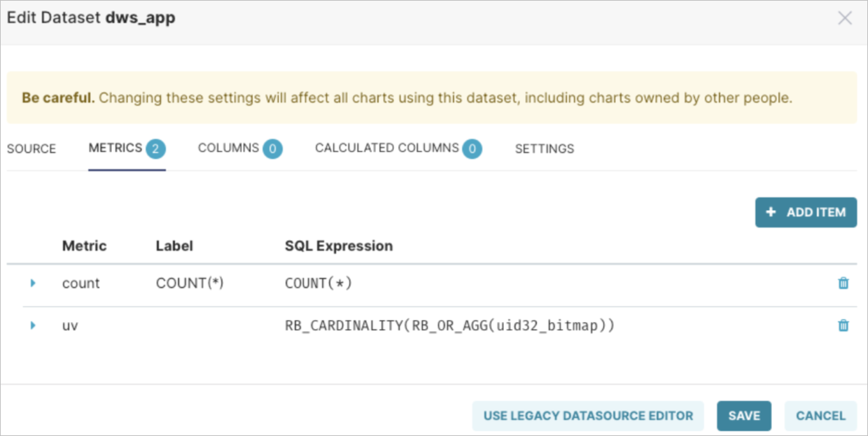Delete the uv metric with trash icon

tap(843, 325)
